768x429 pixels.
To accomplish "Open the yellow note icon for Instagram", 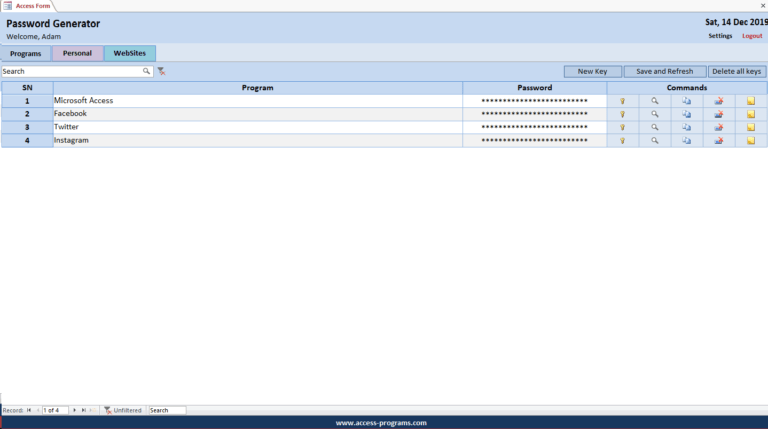I will [x=751, y=141].
